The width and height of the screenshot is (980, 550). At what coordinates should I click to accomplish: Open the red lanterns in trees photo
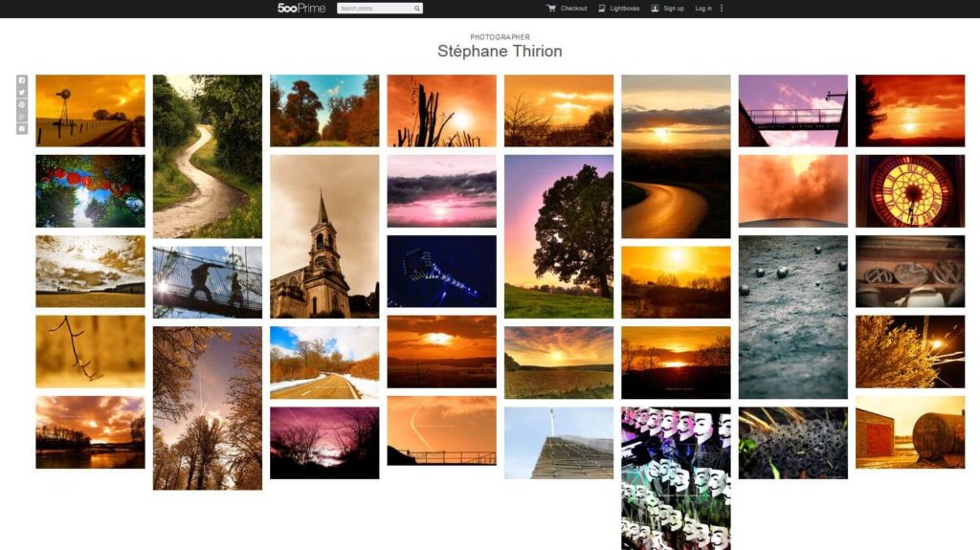(x=90, y=190)
